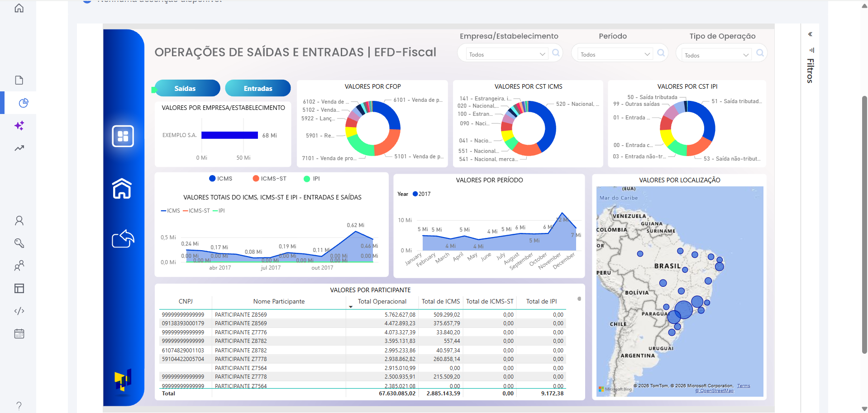
Task: Open the map Terms link
Action: click(743, 386)
